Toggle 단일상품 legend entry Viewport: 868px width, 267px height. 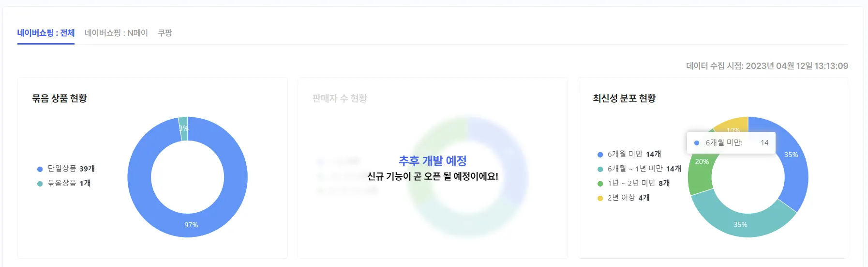coord(66,169)
